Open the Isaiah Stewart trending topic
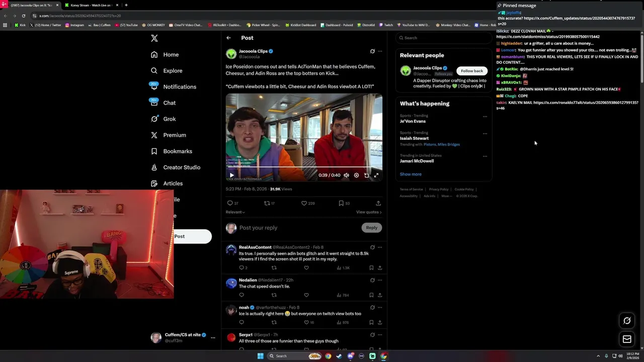Viewport: 644px width, 362px height. click(414, 138)
